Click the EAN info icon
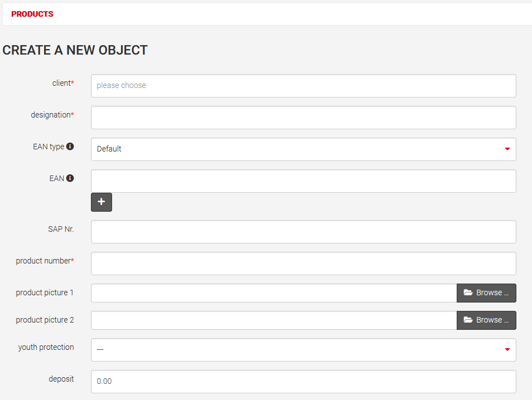The height and width of the screenshot is (400, 532). 70,178
